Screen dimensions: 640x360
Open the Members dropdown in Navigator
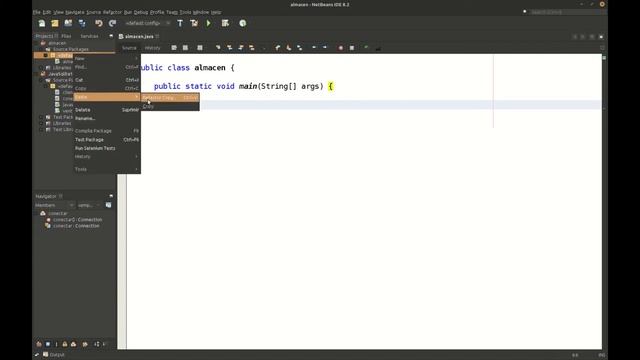tap(55, 205)
